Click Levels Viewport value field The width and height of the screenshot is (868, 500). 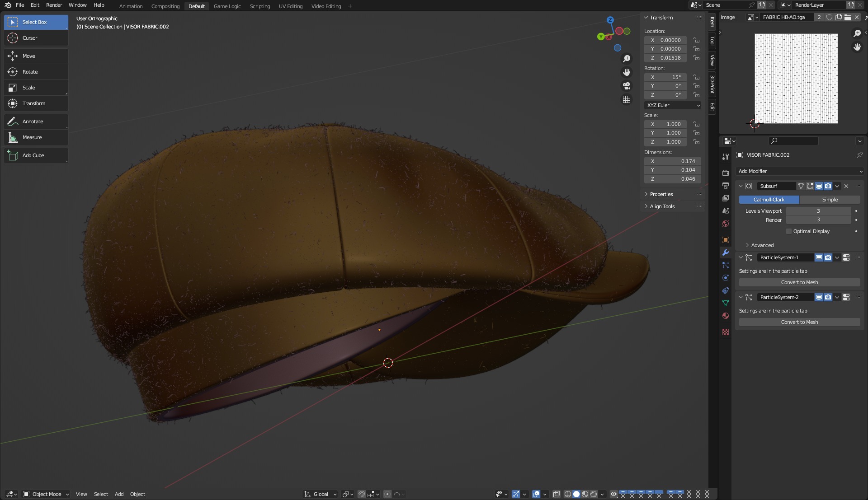pyautogui.click(x=818, y=211)
